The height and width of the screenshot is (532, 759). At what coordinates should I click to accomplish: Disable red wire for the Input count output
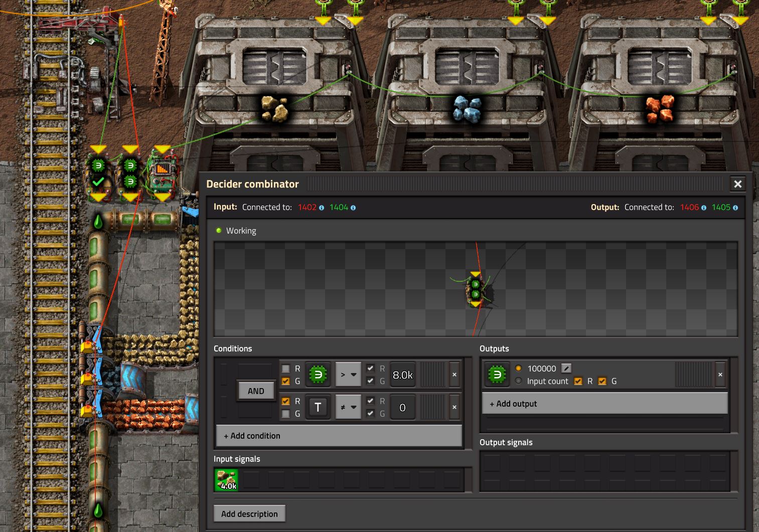578,381
